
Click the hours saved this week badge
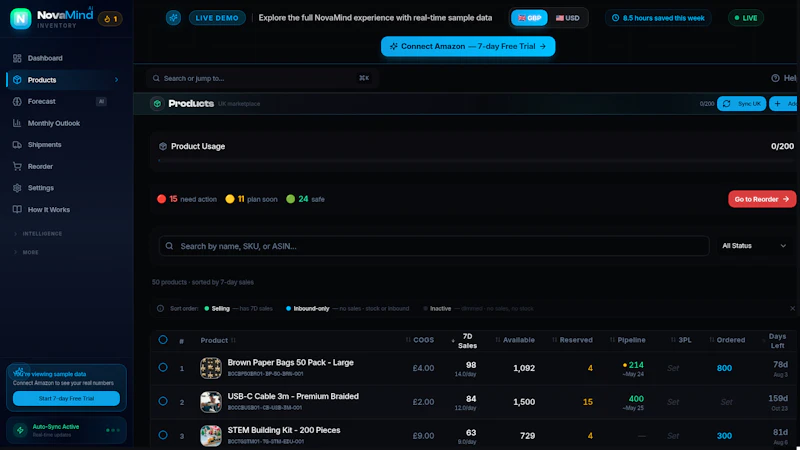pyautogui.click(x=658, y=18)
